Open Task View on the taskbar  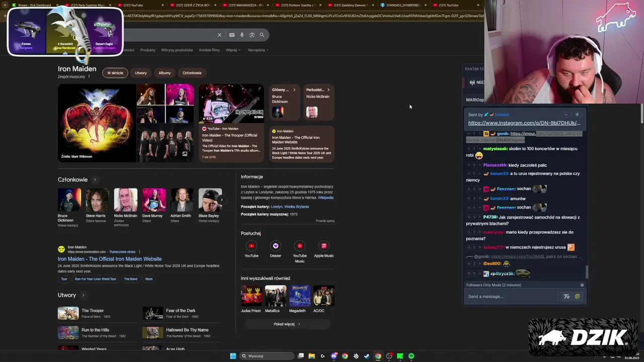tap(300, 356)
